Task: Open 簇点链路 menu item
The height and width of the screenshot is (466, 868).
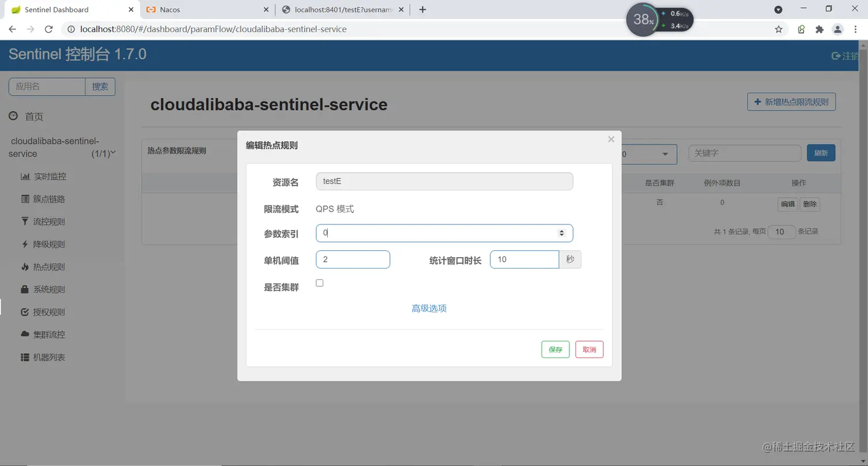Action: 42,199
